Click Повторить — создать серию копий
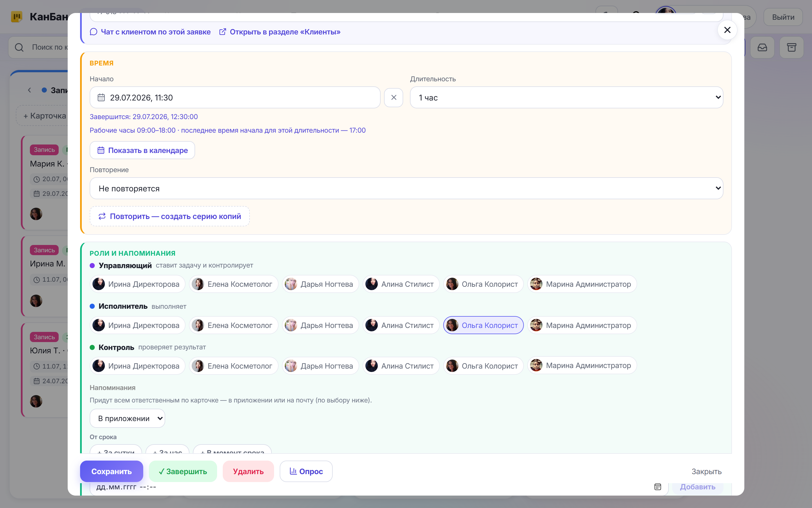 click(x=169, y=216)
